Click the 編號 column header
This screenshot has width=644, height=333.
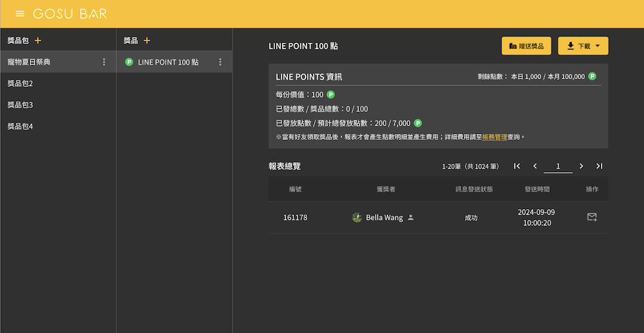tap(295, 189)
